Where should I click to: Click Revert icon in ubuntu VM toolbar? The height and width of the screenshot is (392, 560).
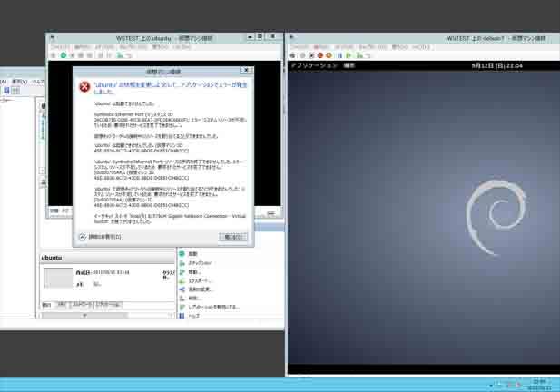click(129, 55)
